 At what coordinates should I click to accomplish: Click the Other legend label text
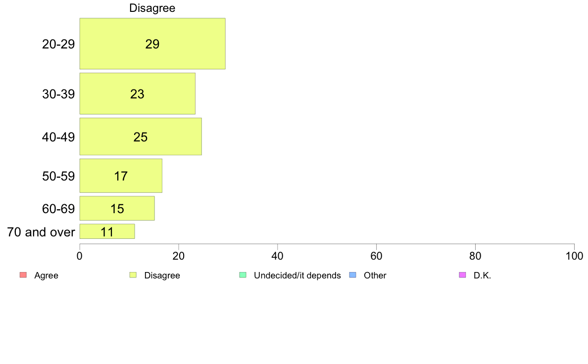[x=375, y=275]
